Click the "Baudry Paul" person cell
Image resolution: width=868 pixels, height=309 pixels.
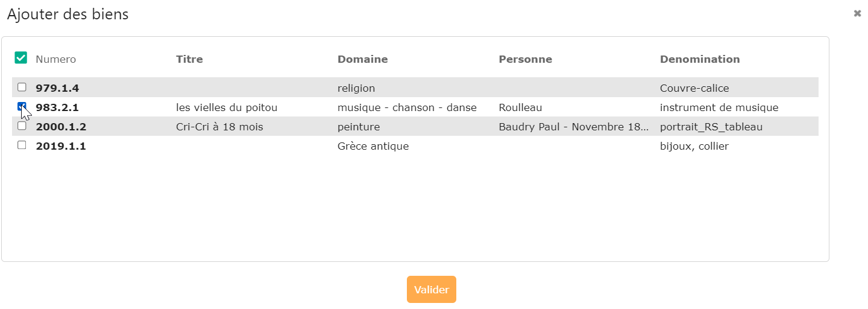pyautogui.click(x=574, y=127)
